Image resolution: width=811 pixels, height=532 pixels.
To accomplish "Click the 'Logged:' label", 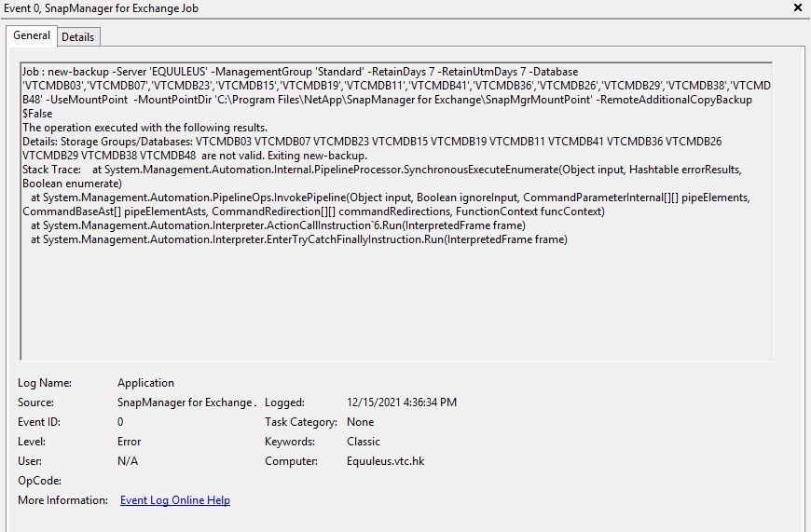I will point(285,402).
